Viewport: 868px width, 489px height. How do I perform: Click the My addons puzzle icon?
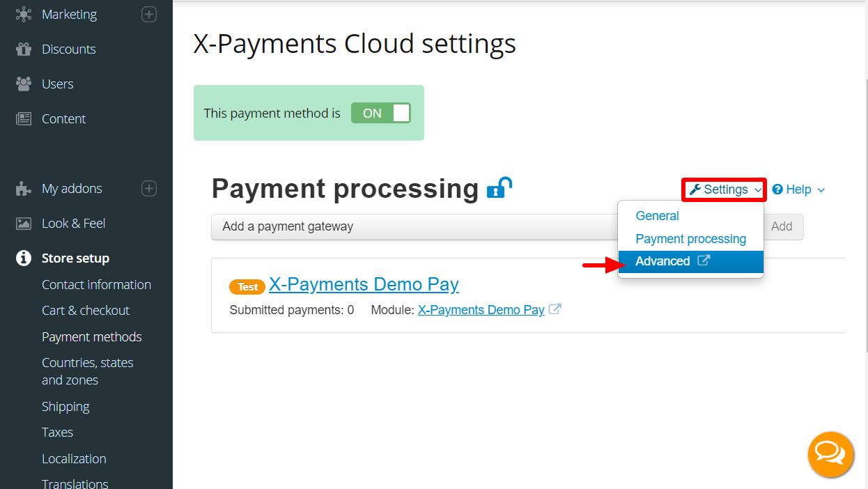coord(24,188)
